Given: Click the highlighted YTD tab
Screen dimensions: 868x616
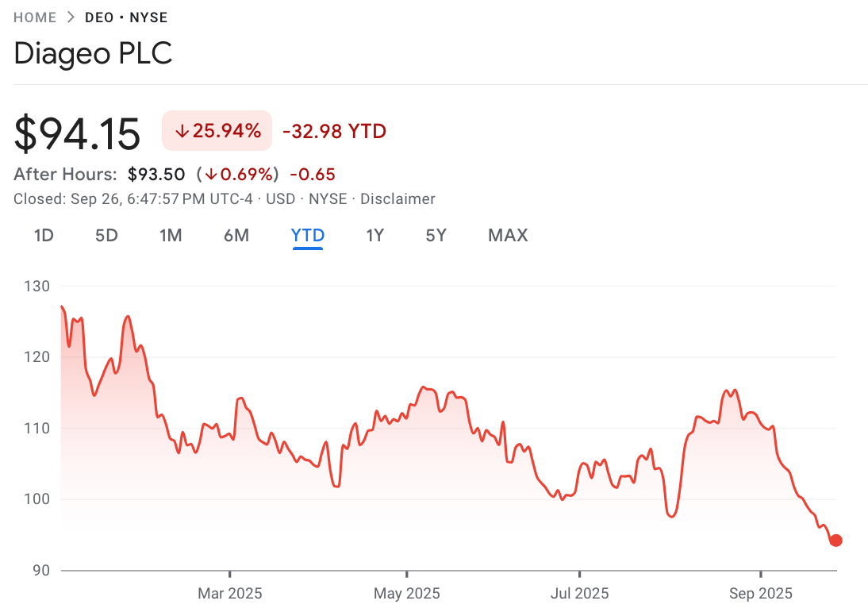Looking at the screenshot, I should [308, 236].
